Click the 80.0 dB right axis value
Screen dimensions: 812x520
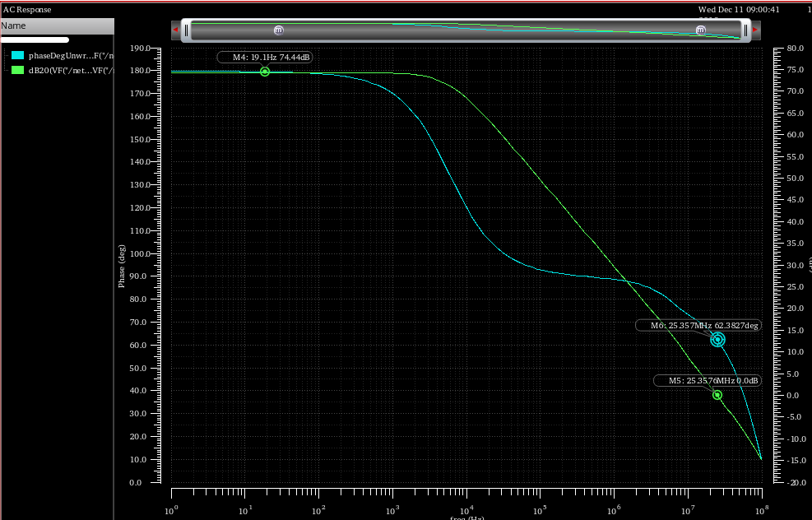pyautogui.click(x=795, y=49)
